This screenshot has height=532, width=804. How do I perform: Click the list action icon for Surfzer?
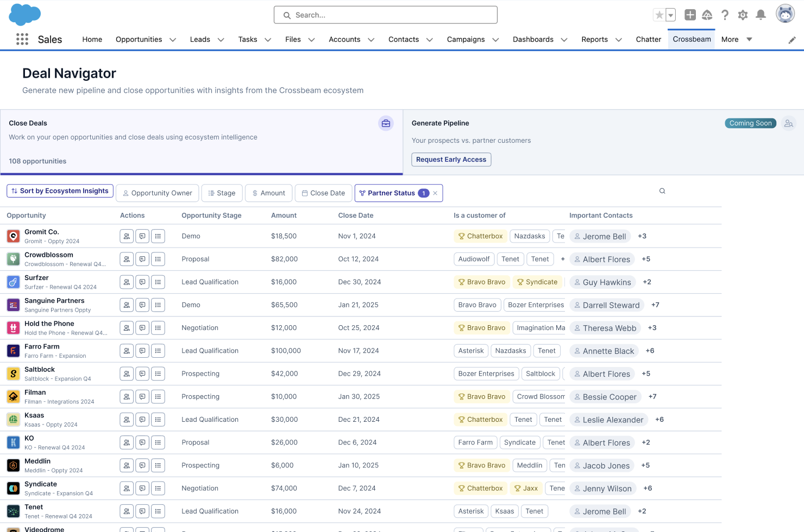(158, 282)
